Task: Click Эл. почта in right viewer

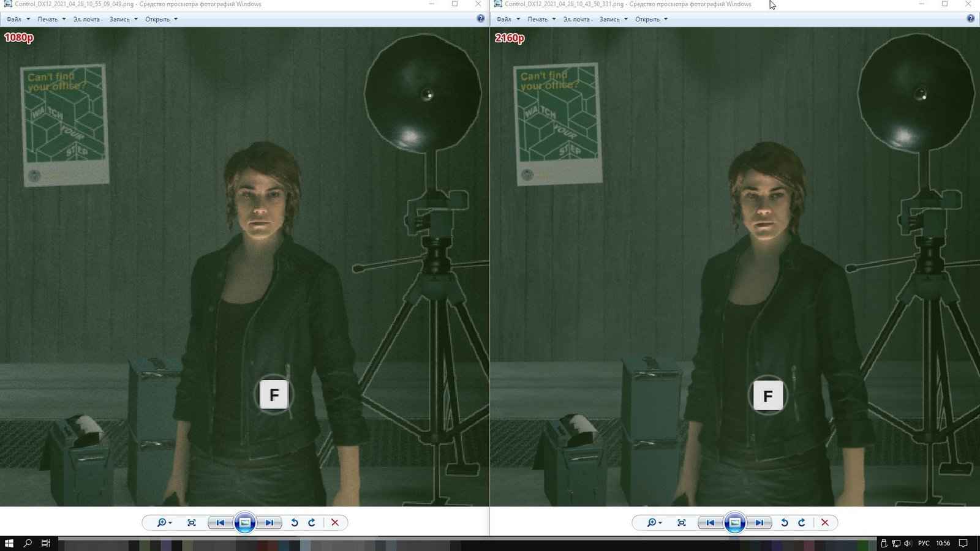Action: click(576, 19)
